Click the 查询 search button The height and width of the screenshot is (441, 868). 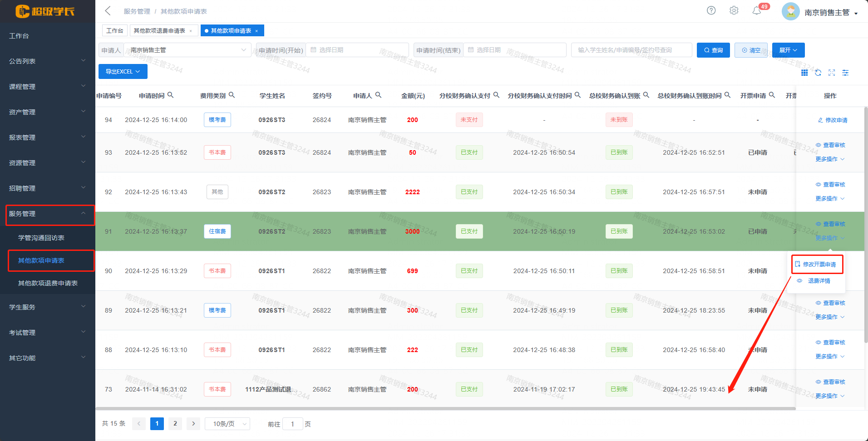click(x=713, y=50)
